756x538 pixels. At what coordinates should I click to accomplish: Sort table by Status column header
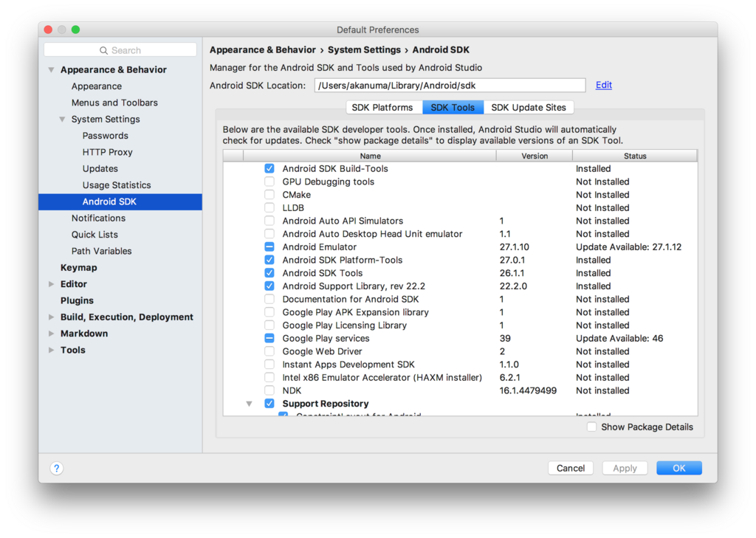tap(634, 156)
